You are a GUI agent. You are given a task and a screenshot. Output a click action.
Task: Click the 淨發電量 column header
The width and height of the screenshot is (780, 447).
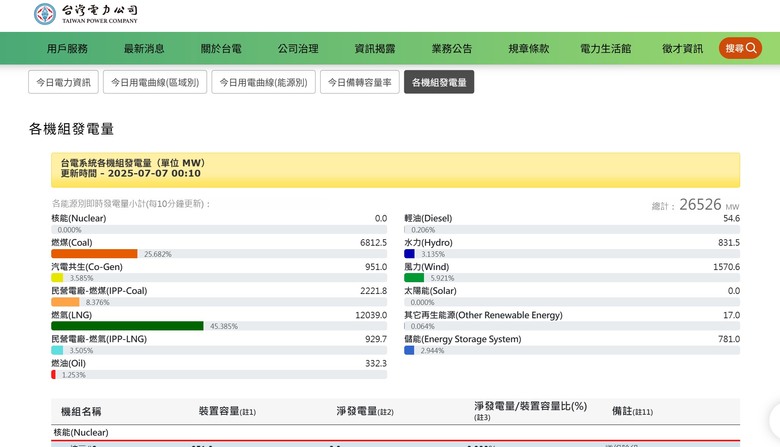[x=365, y=411]
